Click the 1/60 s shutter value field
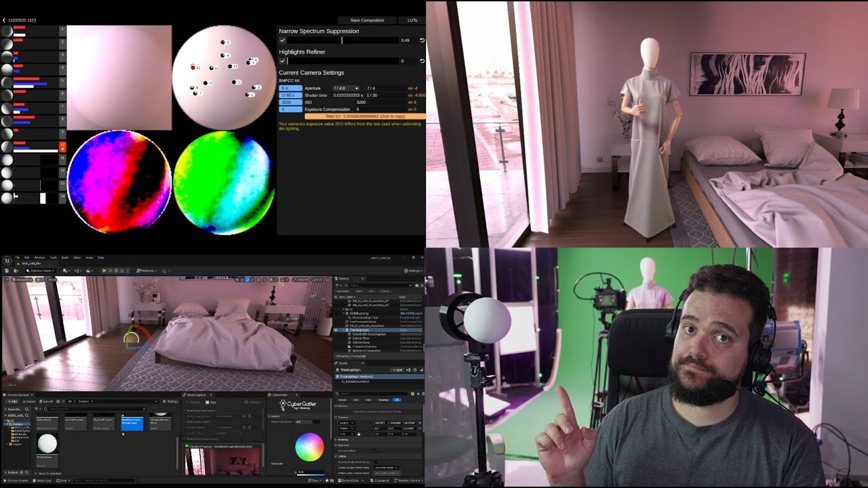Screen dimensions: 868x488 [x=290, y=96]
